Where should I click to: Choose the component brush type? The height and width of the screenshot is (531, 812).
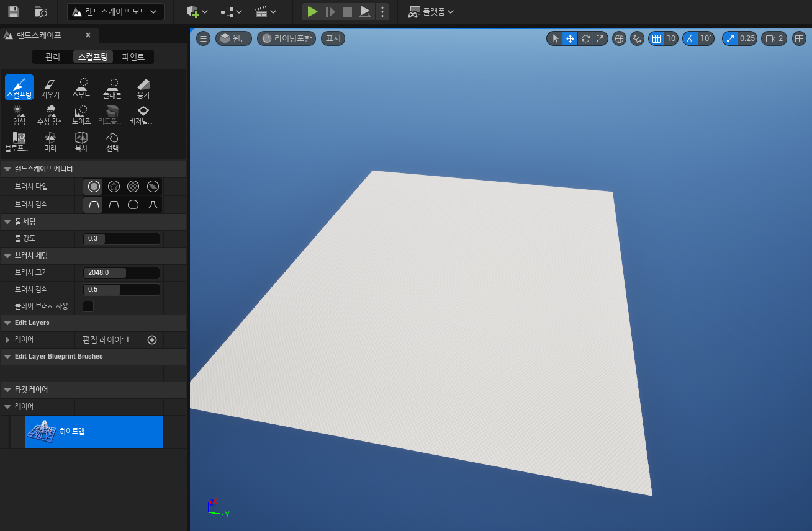pos(153,186)
